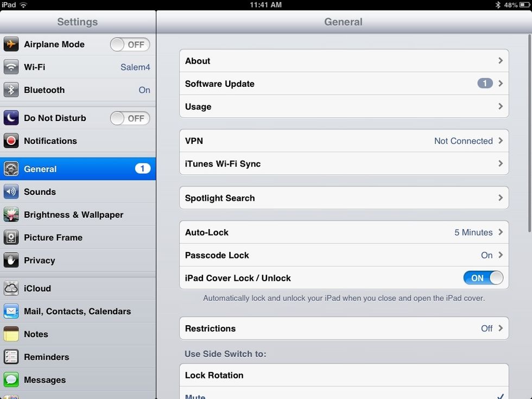The width and height of the screenshot is (532, 399).
Task: Open Passcode Lock via its chevron
Action: tap(501, 255)
